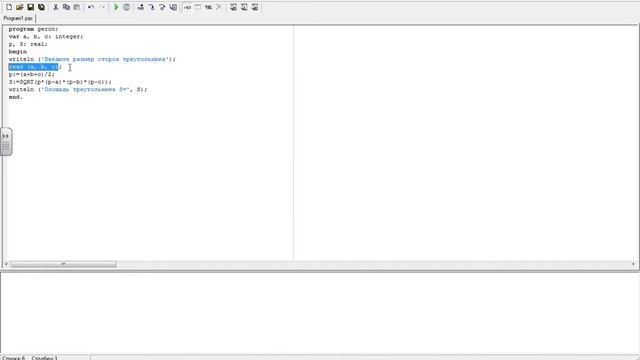The image size is (640, 360).
Task: Click the window icon after a=b
Action: click(198, 7)
